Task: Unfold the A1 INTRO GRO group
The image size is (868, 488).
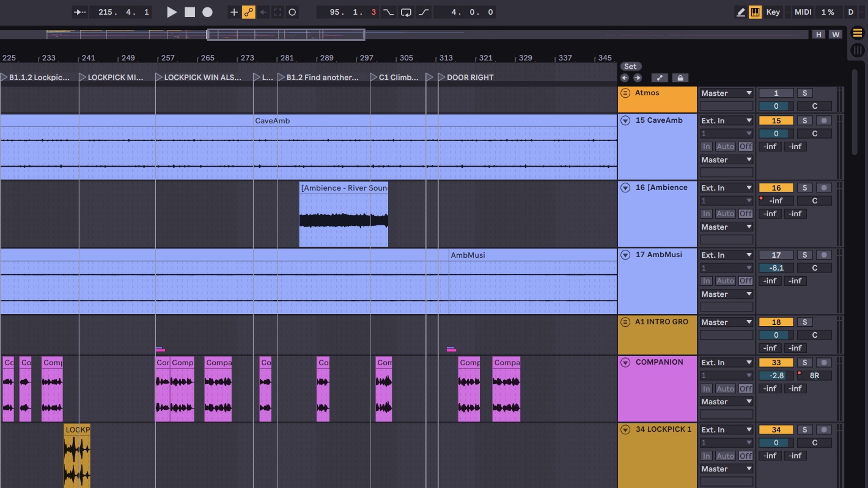Action: click(625, 322)
